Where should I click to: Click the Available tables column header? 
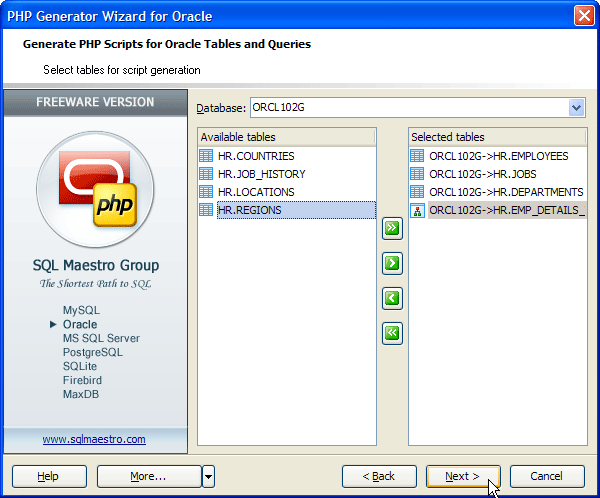click(286, 137)
